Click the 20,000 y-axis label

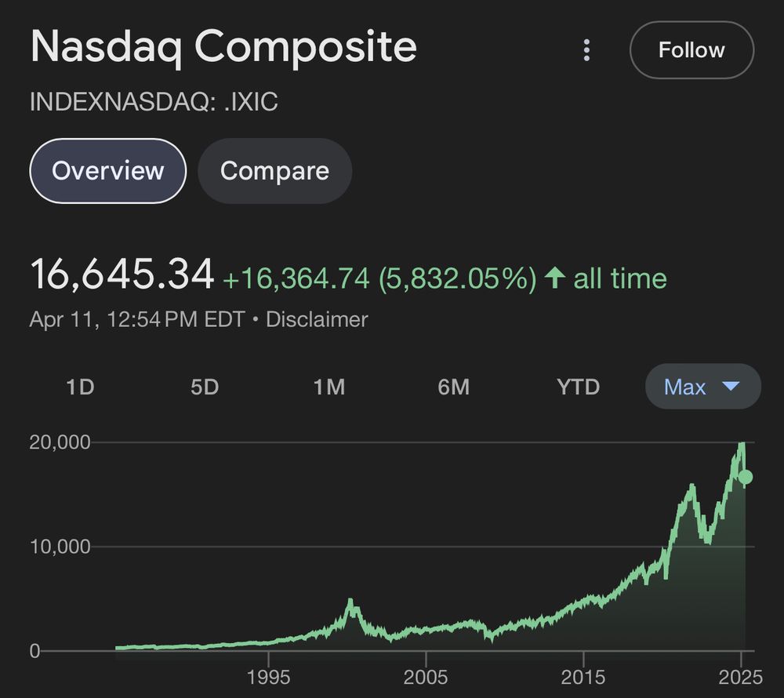point(60,442)
